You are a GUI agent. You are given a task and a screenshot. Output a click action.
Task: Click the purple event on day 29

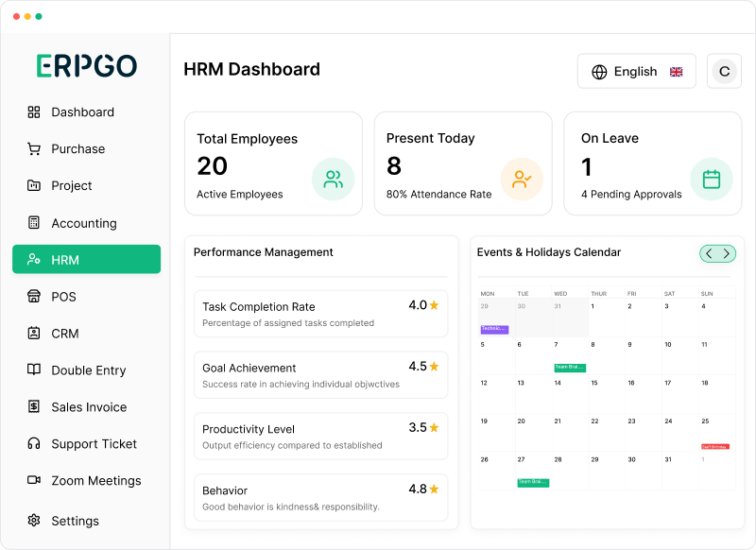point(494,329)
